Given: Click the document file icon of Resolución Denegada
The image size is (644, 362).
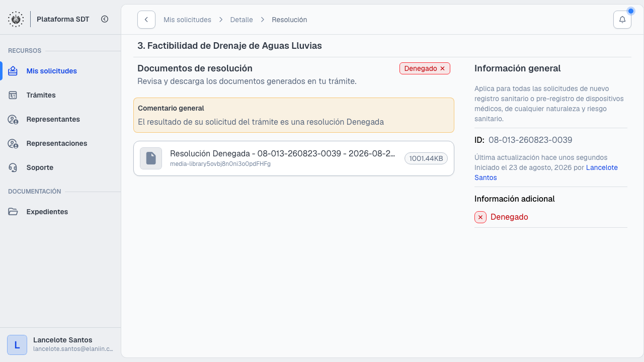Looking at the screenshot, I should (151, 158).
